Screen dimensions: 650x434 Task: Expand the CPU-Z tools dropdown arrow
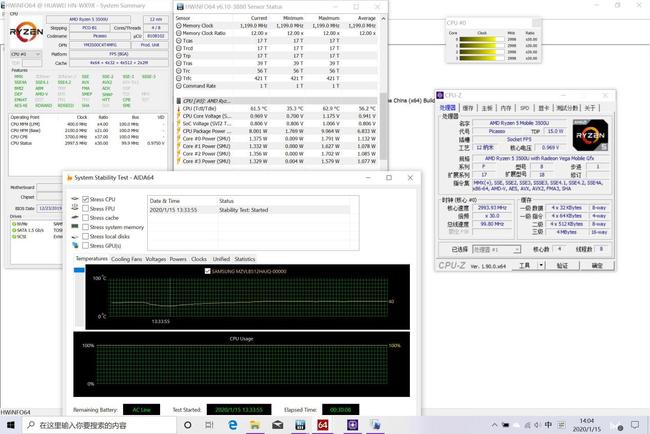click(541, 266)
